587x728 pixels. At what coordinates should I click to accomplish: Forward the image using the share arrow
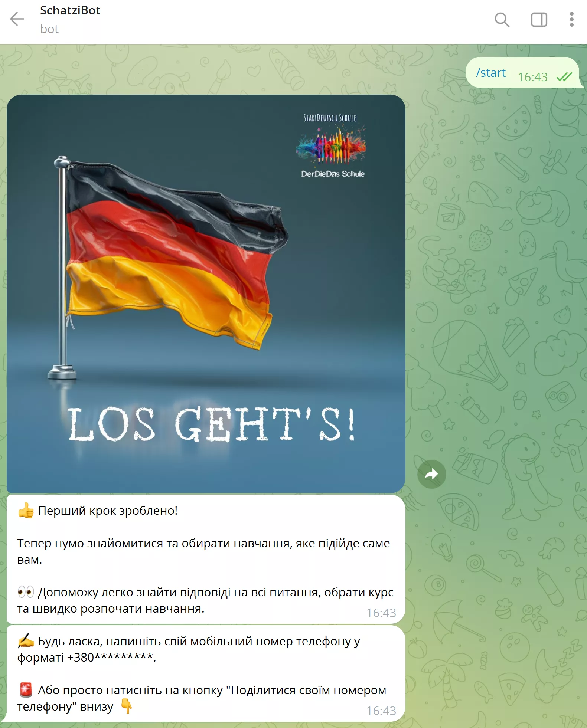tap(431, 474)
